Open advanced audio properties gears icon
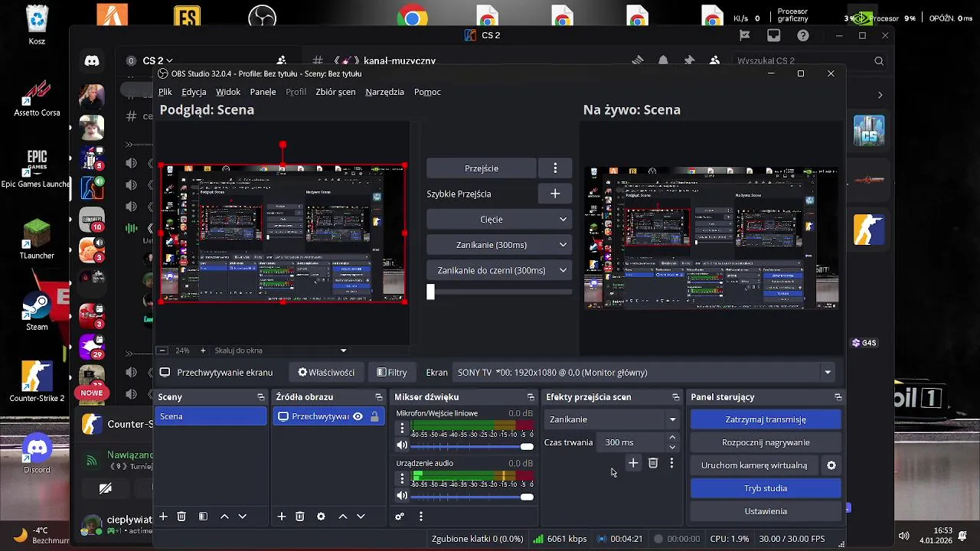This screenshot has width=980, height=551. coord(400,517)
